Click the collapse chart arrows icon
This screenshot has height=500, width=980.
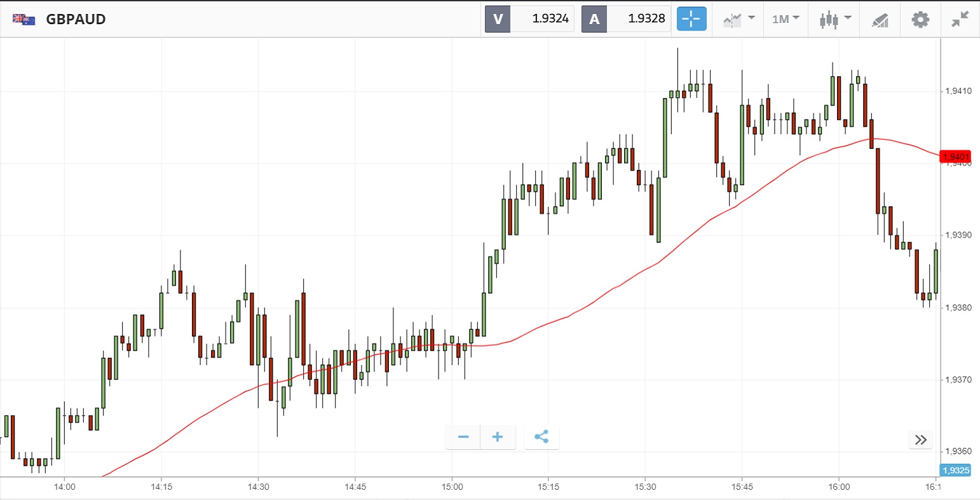(x=960, y=19)
